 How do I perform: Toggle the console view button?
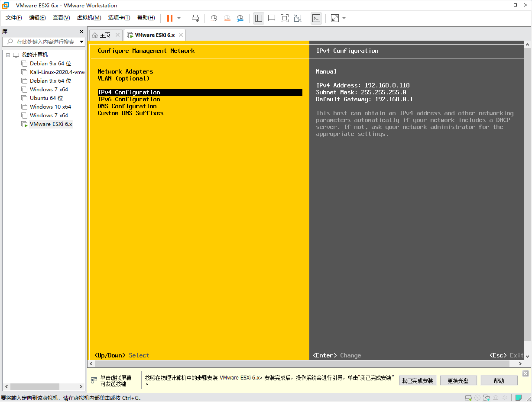(316, 18)
